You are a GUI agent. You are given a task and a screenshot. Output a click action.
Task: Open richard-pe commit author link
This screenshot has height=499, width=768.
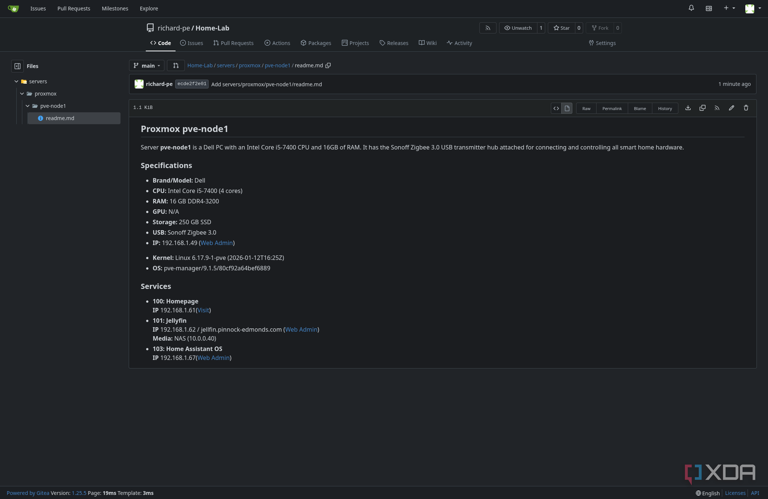[x=159, y=84]
